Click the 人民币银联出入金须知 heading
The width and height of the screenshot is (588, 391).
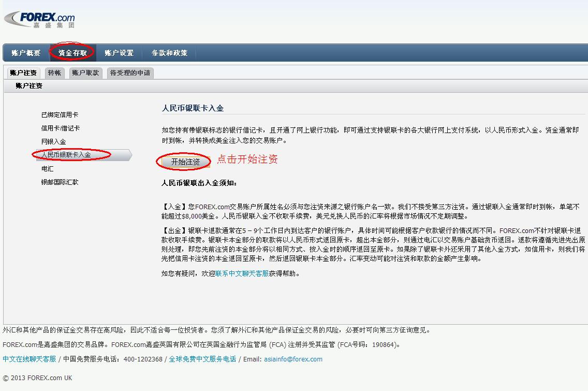coord(199,183)
